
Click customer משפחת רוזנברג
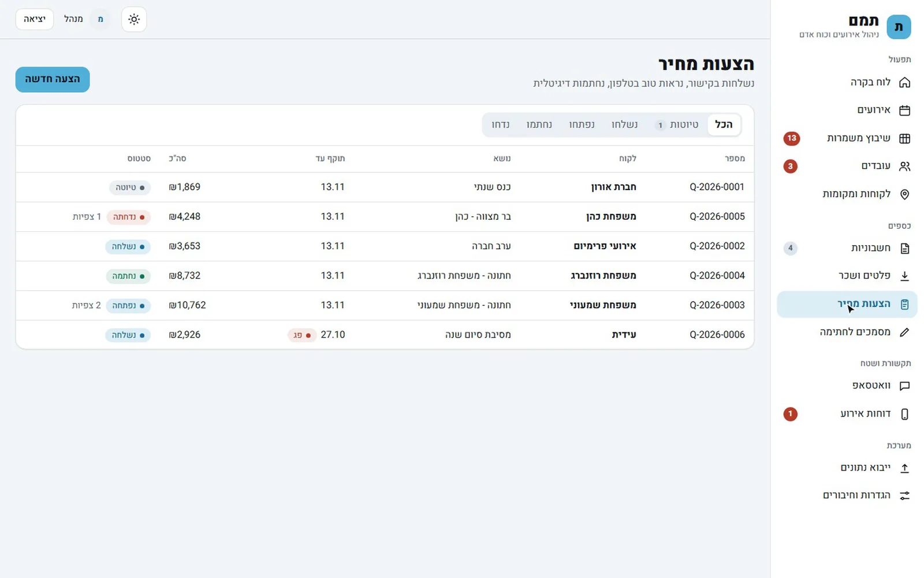point(603,276)
